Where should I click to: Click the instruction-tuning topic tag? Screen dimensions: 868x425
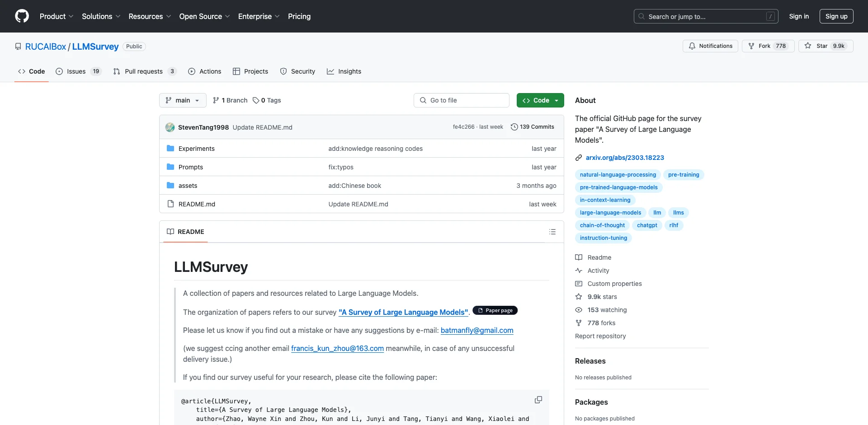point(604,238)
